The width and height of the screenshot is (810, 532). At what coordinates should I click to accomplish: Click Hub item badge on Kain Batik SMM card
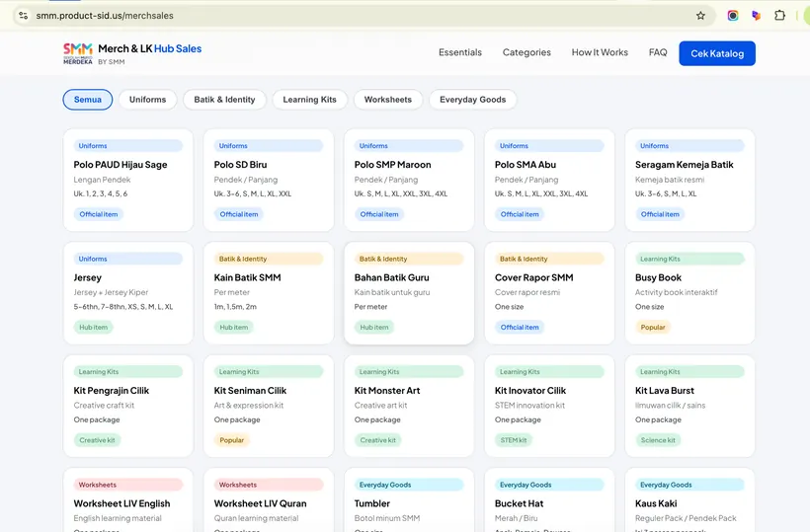(x=233, y=327)
